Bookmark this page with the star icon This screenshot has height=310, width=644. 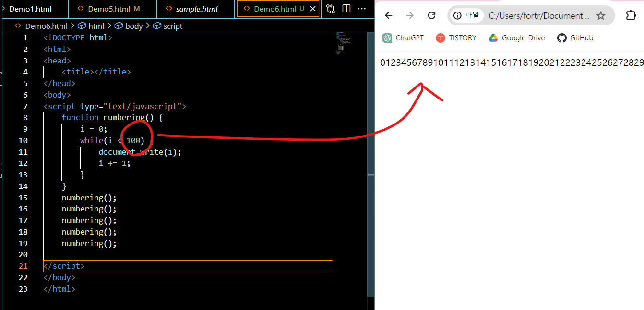click(601, 15)
